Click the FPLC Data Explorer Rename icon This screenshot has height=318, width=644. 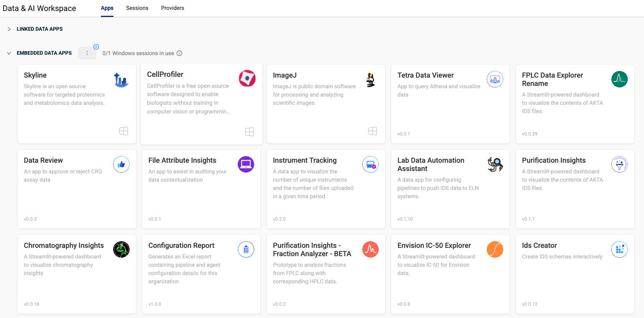(x=620, y=79)
